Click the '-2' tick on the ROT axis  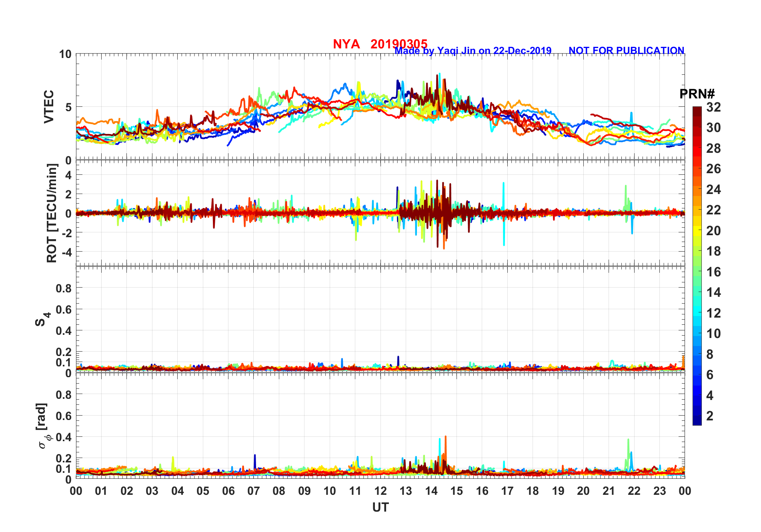[x=66, y=233]
